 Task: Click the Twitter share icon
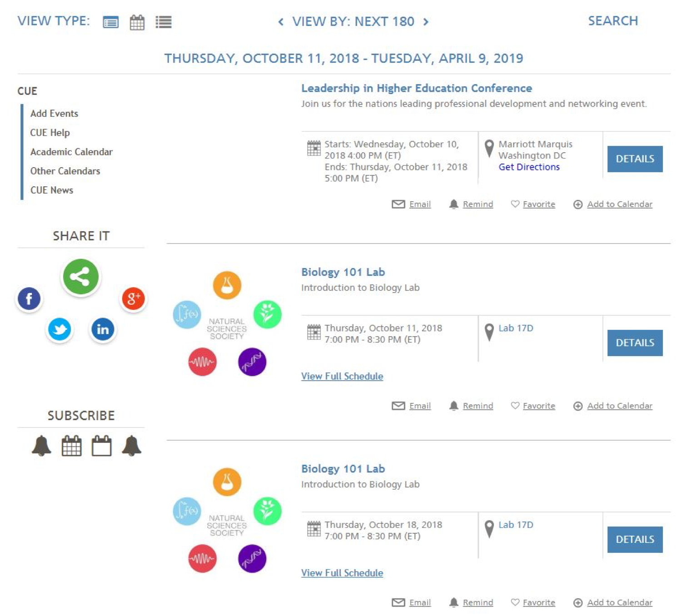[x=60, y=329]
